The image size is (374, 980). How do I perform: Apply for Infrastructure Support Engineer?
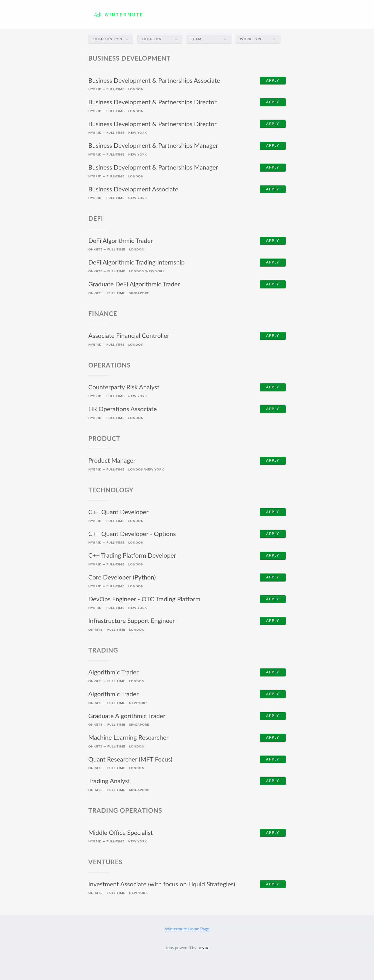tap(272, 621)
